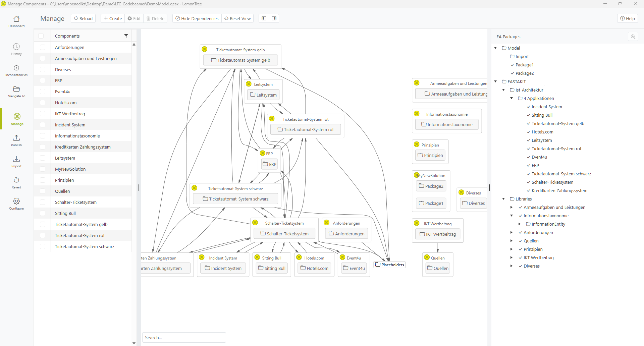The image size is (644, 346).
Task: Click the Revert icon in the sidebar
Action: [x=16, y=183]
